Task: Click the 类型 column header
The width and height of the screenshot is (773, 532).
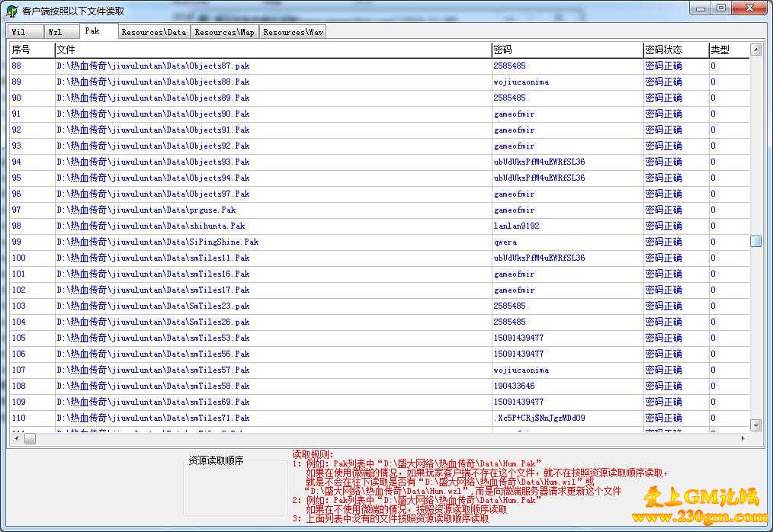Action: (729, 50)
